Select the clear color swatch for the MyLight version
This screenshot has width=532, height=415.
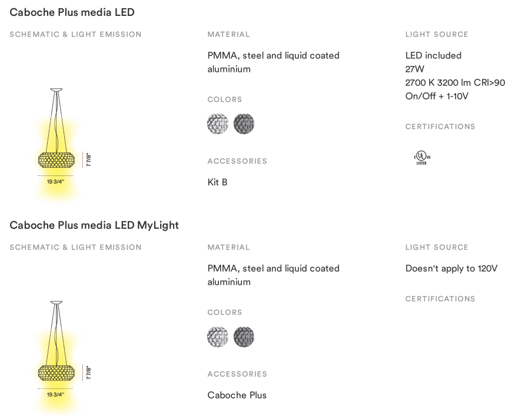(x=218, y=337)
